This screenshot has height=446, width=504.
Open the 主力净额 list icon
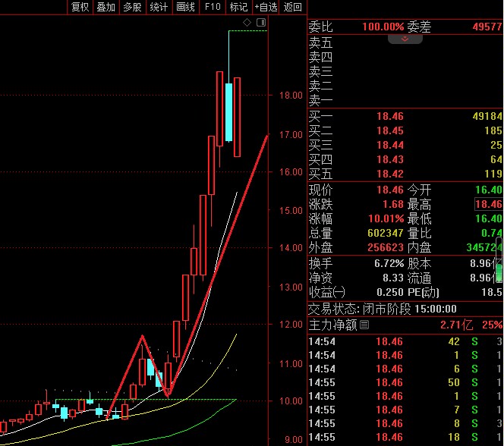click(x=364, y=325)
